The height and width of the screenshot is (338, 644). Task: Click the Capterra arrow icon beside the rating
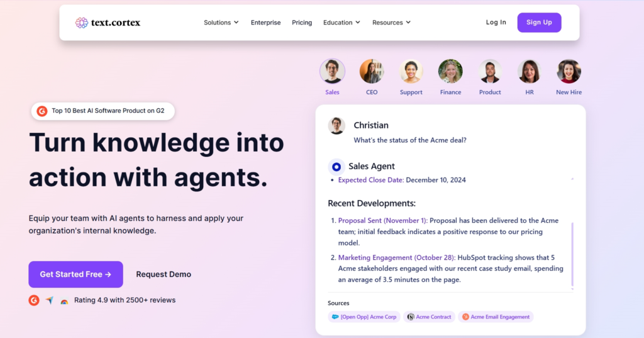click(49, 301)
